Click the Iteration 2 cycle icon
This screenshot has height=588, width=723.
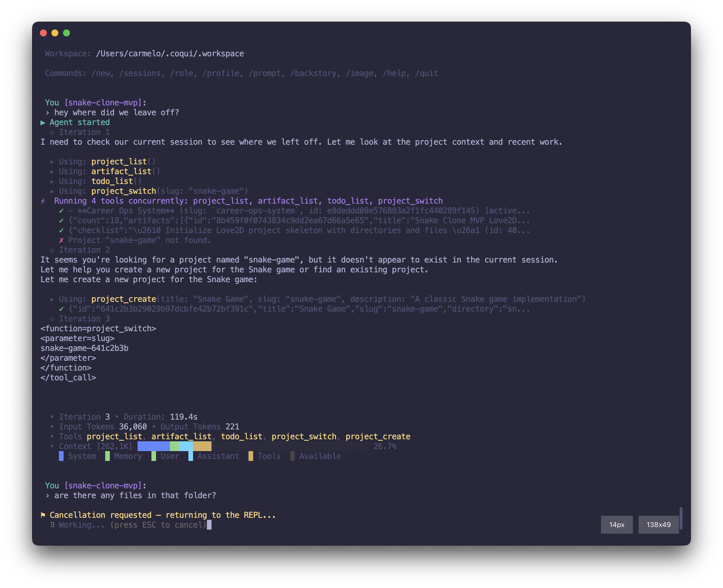(52, 251)
